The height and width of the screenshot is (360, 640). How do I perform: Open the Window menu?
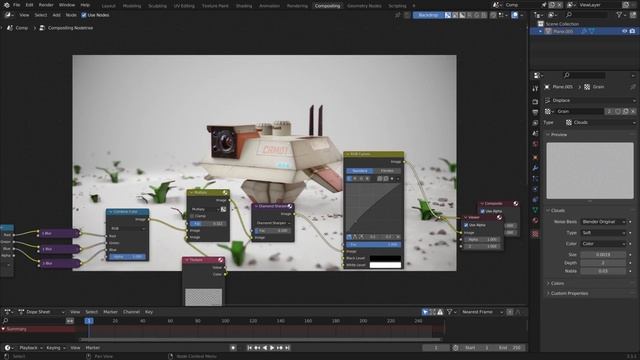67,5
